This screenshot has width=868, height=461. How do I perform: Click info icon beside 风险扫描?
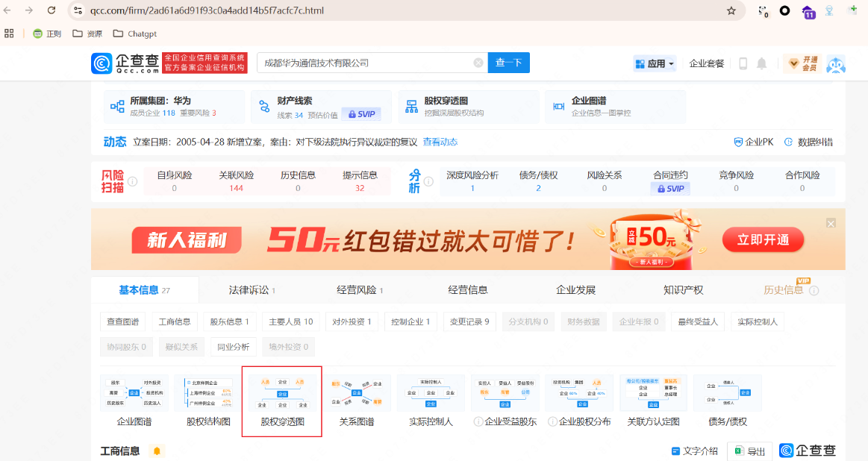[x=133, y=181]
